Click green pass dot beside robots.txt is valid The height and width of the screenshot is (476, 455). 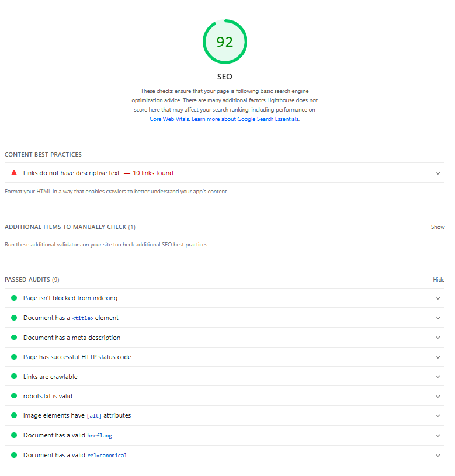pyautogui.click(x=14, y=395)
